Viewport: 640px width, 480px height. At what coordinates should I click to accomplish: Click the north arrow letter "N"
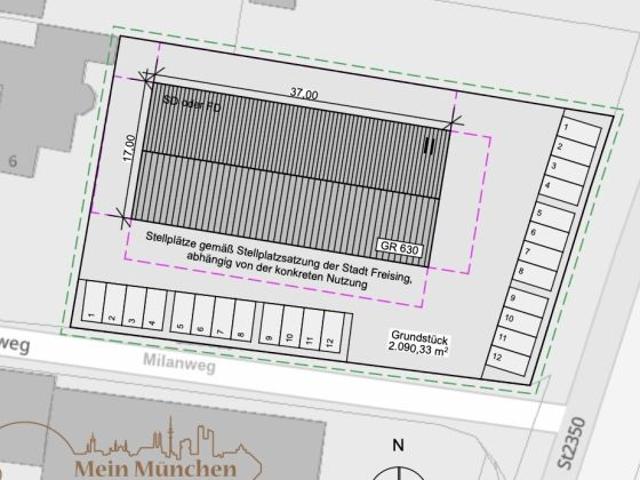[x=398, y=445]
